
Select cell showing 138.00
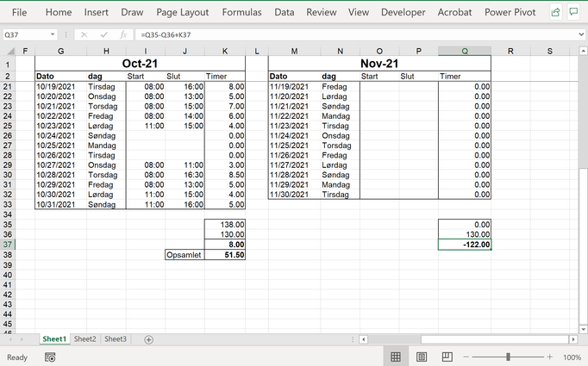tap(225, 225)
